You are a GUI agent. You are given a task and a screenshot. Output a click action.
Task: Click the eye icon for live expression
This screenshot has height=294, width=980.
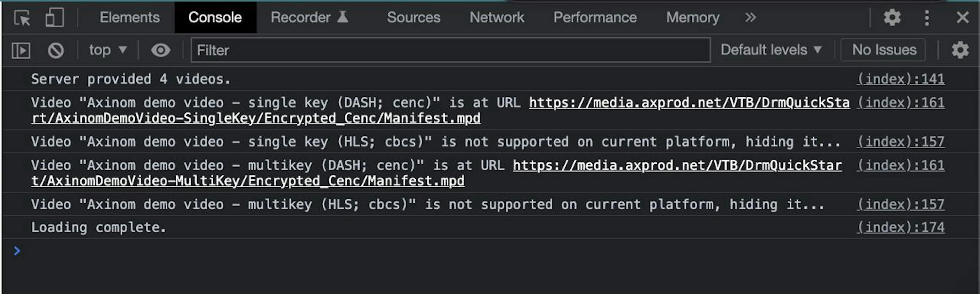tap(160, 50)
